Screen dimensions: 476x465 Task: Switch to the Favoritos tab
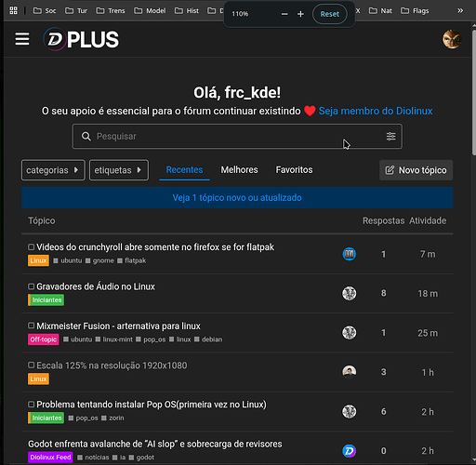(x=294, y=170)
